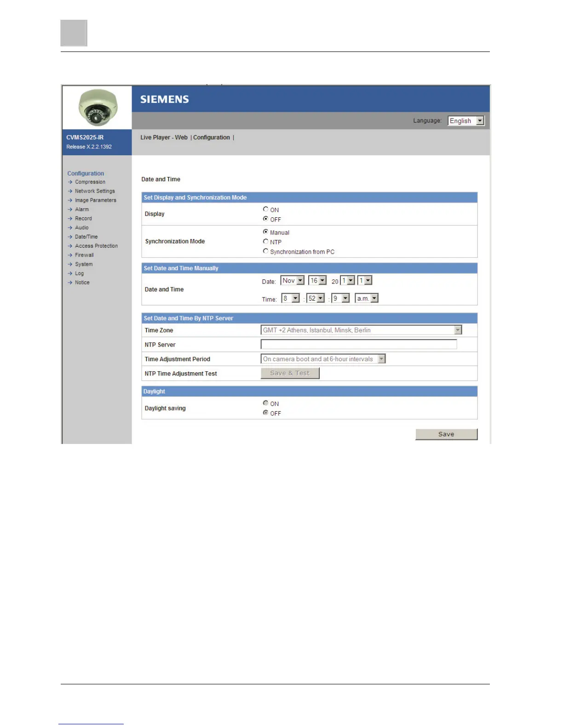
Task: Click the arrow icon beside Audio
Action: [70, 228]
